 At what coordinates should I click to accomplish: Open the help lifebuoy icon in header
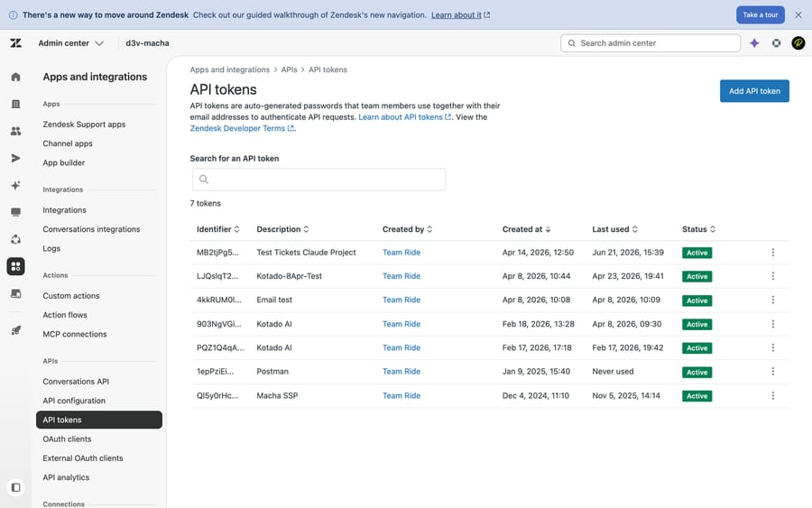(x=776, y=43)
